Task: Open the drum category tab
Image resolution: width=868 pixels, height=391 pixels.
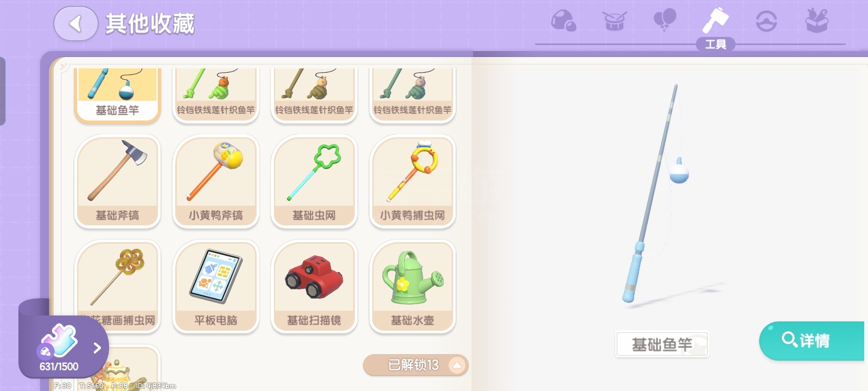Action: [x=614, y=21]
